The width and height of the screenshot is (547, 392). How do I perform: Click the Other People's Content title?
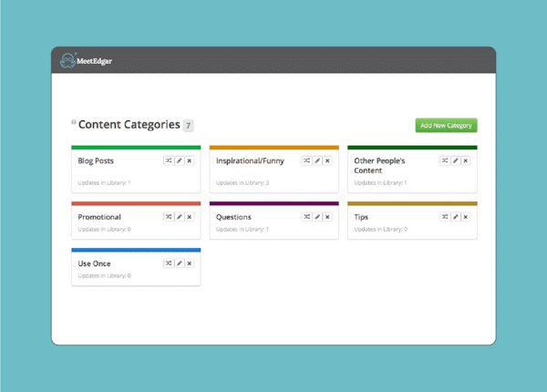(379, 166)
